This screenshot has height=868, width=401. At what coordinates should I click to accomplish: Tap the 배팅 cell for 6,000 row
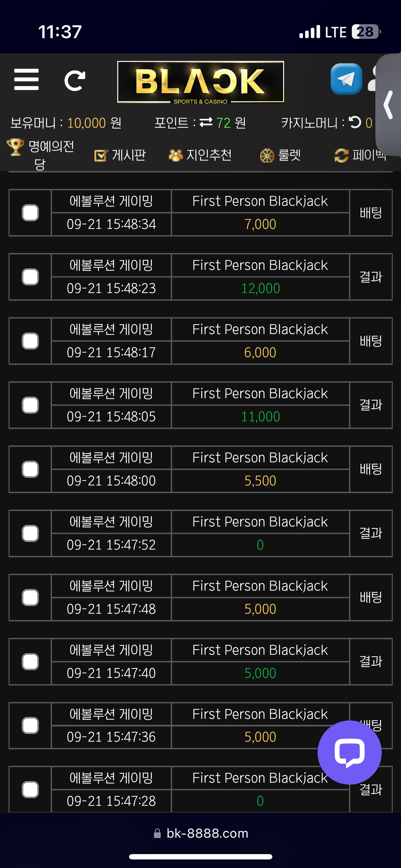click(x=371, y=341)
